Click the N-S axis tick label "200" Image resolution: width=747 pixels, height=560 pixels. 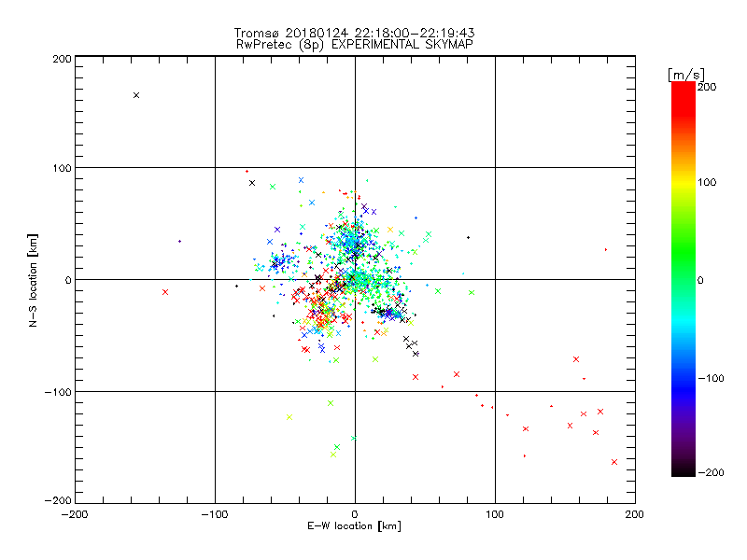pos(62,59)
